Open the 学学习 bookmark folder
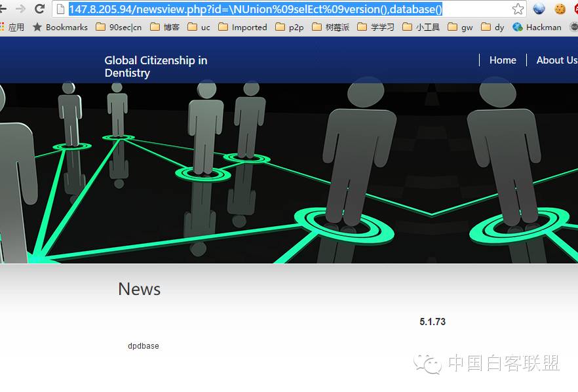 pyautogui.click(x=376, y=27)
